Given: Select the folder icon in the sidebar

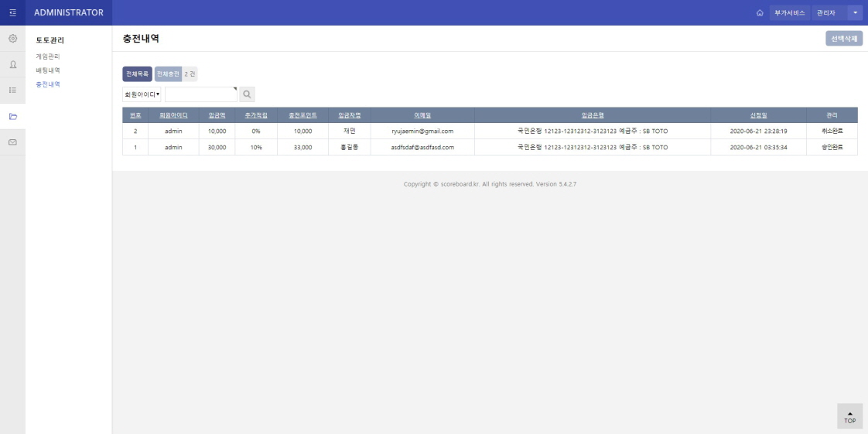Looking at the screenshot, I should (12, 117).
